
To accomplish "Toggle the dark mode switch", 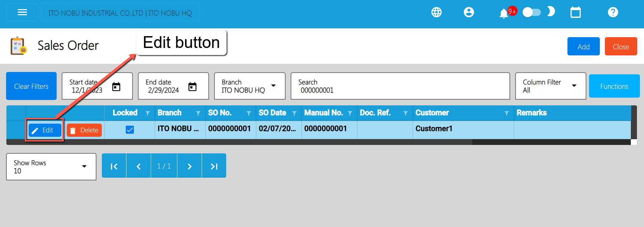I will [532, 12].
